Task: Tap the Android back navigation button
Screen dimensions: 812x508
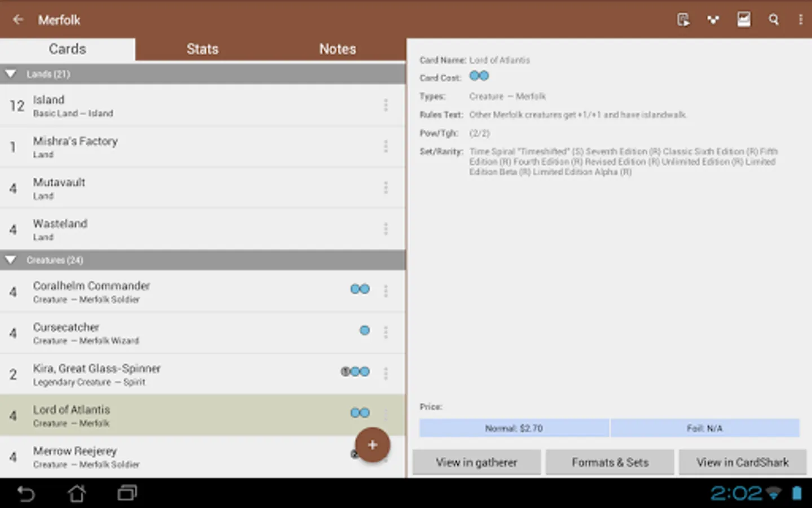Action: (x=26, y=494)
